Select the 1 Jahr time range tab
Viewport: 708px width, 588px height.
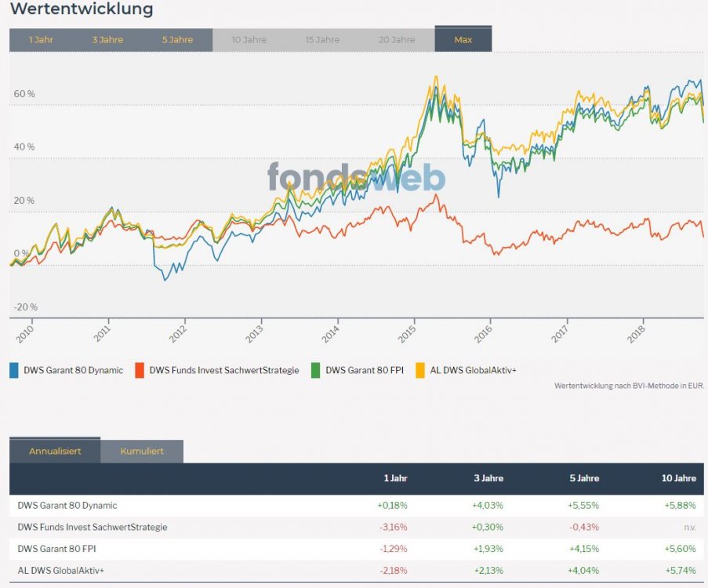(x=41, y=40)
